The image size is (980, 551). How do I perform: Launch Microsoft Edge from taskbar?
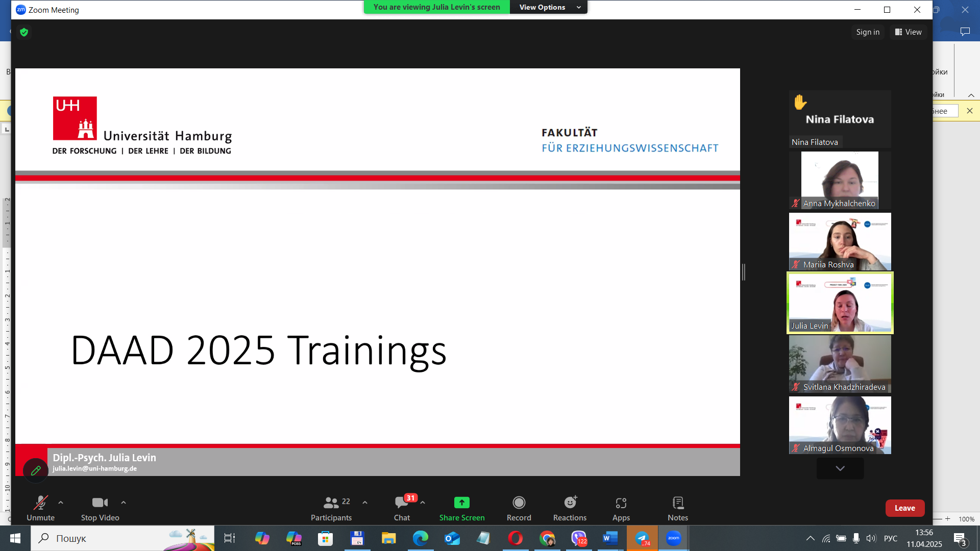pos(421,538)
